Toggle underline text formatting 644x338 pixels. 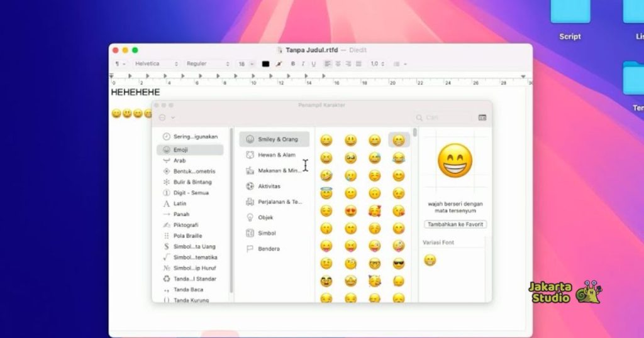coord(313,64)
